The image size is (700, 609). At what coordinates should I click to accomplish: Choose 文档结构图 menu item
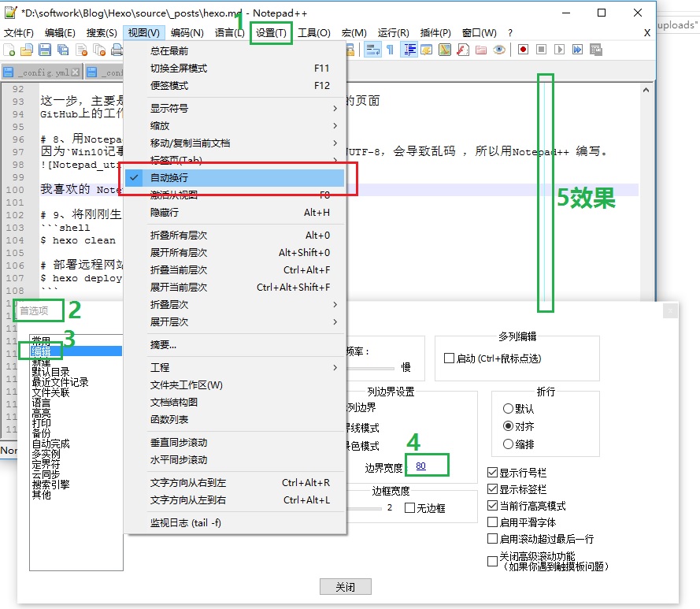point(235,402)
